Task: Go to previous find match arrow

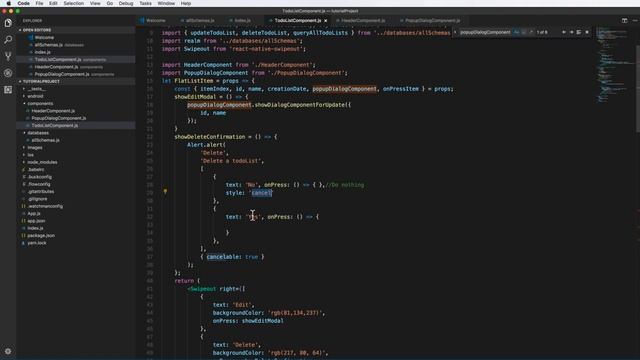Action: point(564,32)
